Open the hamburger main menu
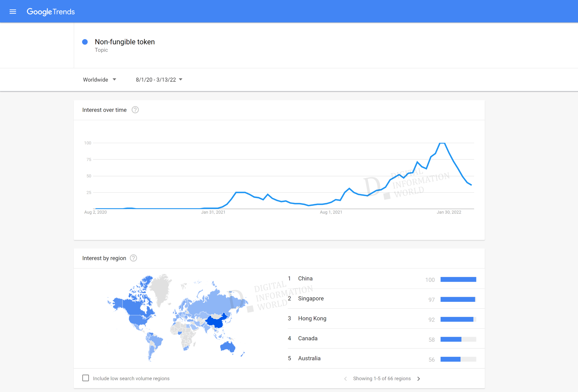 point(13,12)
